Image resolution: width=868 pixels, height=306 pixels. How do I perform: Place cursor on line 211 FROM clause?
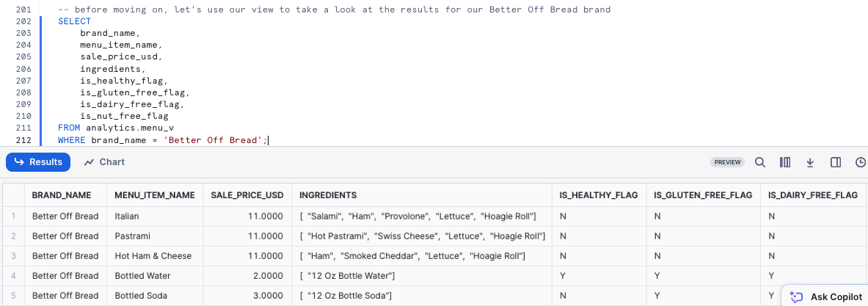click(116, 128)
